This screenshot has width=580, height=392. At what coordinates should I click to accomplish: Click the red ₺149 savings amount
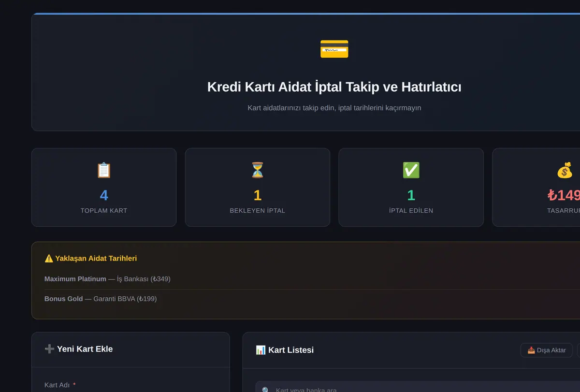pyautogui.click(x=564, y=195)
